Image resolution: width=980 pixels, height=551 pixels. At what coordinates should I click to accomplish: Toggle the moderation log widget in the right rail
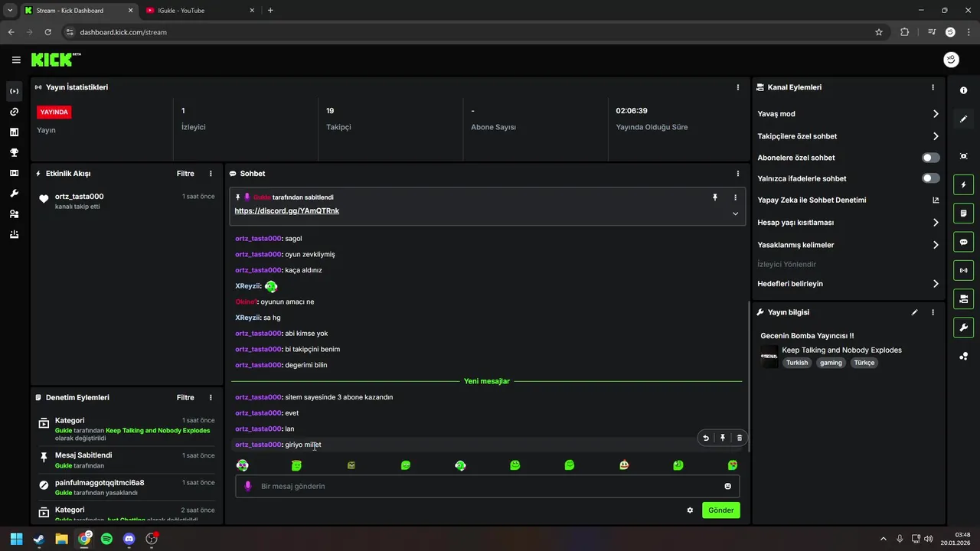[963, 213]
